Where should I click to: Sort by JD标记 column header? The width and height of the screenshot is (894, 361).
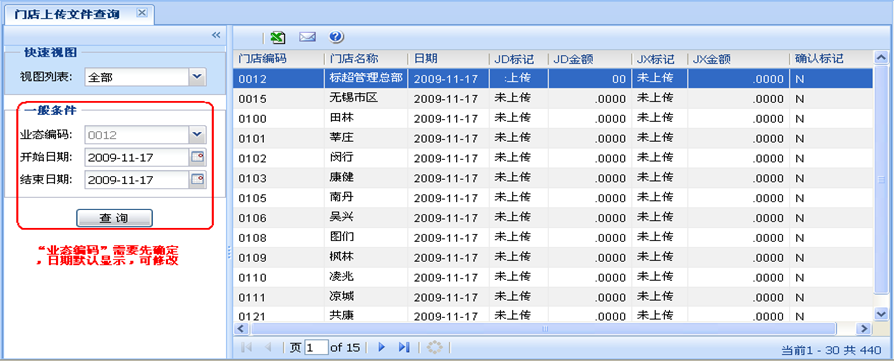[x=518, y=59]
